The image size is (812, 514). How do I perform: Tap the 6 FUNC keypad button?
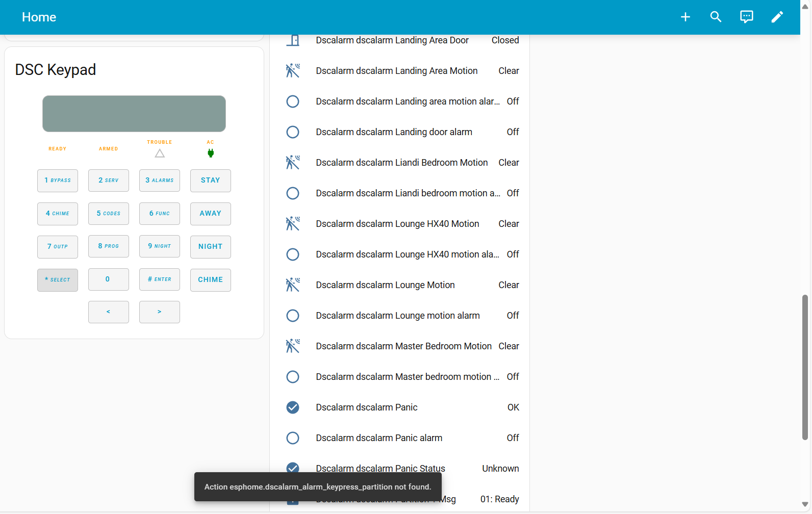click(160, 214)
